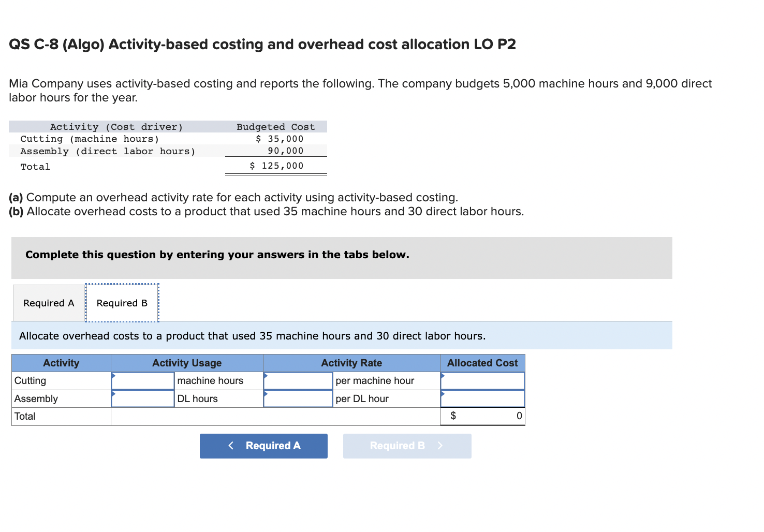Screen dimensions: 764x532
Task: Click the Allocated Cost column header
Action: [x=482, y=363]
